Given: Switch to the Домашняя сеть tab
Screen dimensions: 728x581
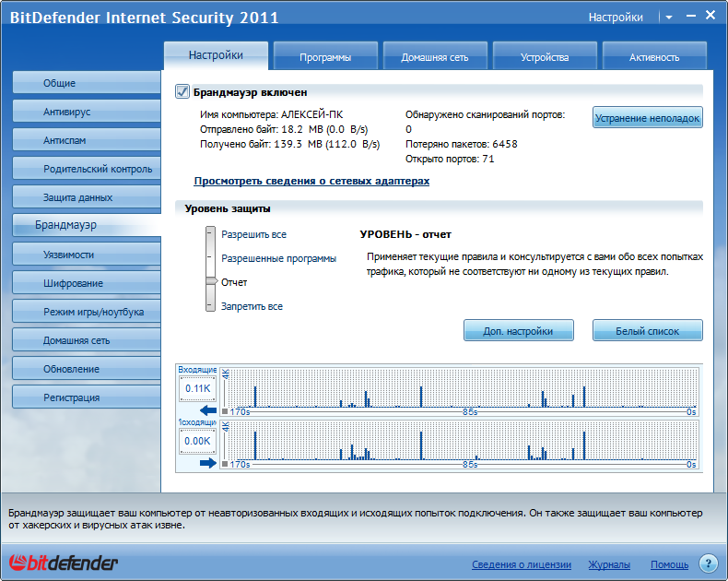Looking at the screenshot, I should tap(435, 56).
